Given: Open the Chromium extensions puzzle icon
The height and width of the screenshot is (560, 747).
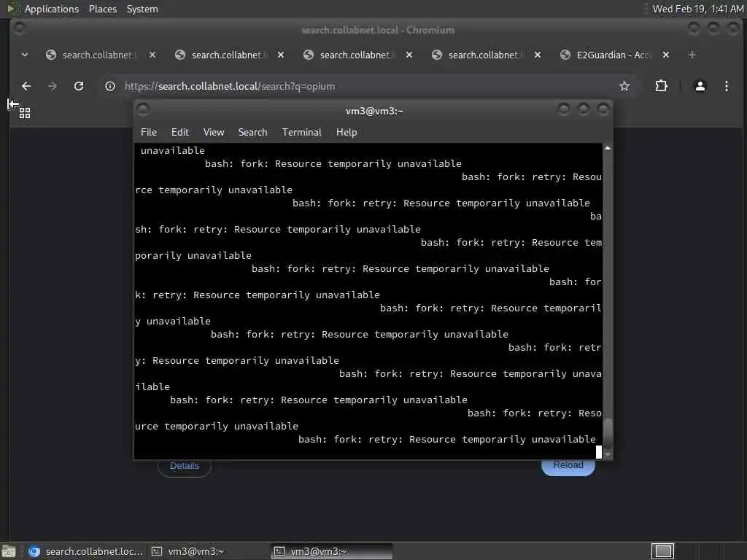Looking at the screenshot, I should coord(661,86).
